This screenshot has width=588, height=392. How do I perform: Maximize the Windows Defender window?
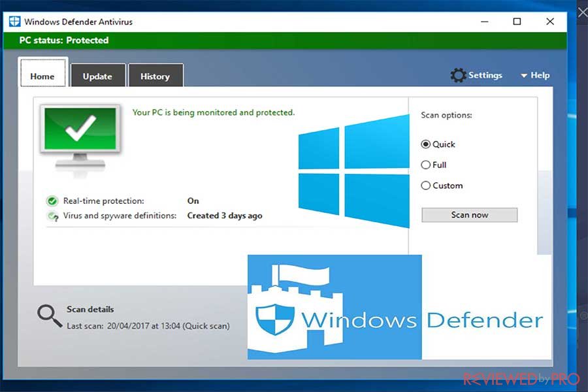point(517,22)
